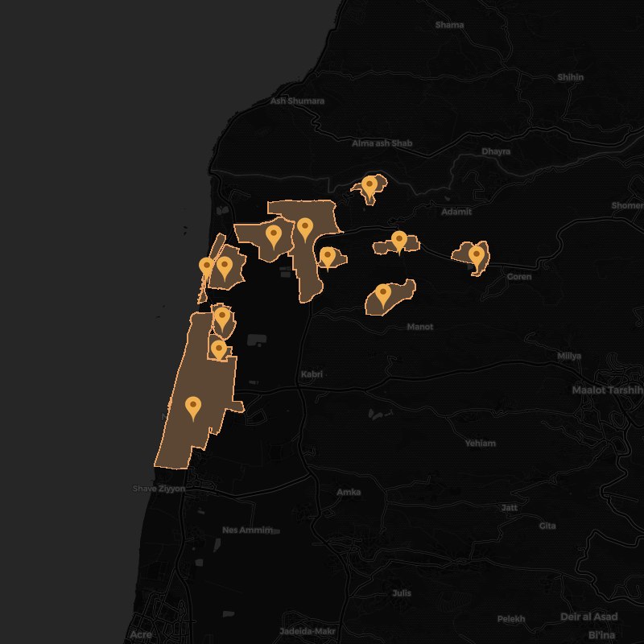The image size is (644, 644).
Task: Select the Ash Shumara label
Action: pos(297,101)
